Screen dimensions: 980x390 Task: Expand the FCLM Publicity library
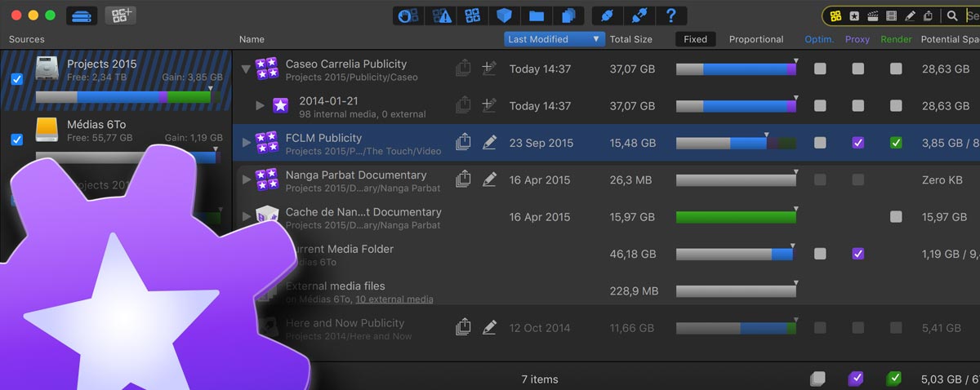[x=247, y=142]
